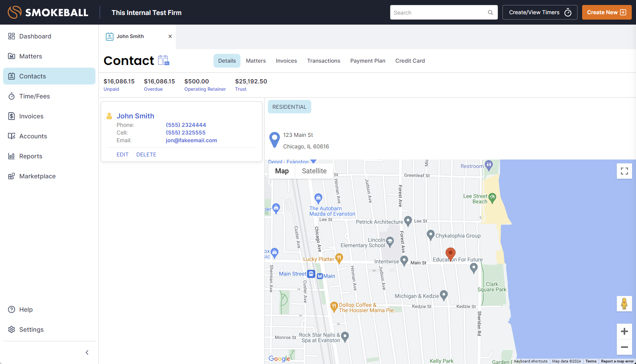The image size is (636, 364).
Task: Click the Lincoln Elementary School marker
Action: [390, 241]
